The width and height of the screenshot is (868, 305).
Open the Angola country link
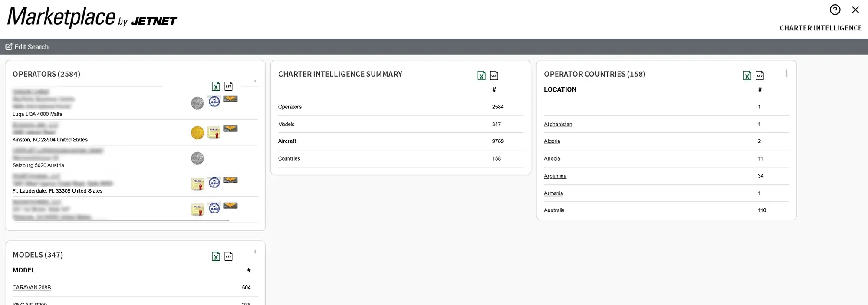click(x=552, y=159)
